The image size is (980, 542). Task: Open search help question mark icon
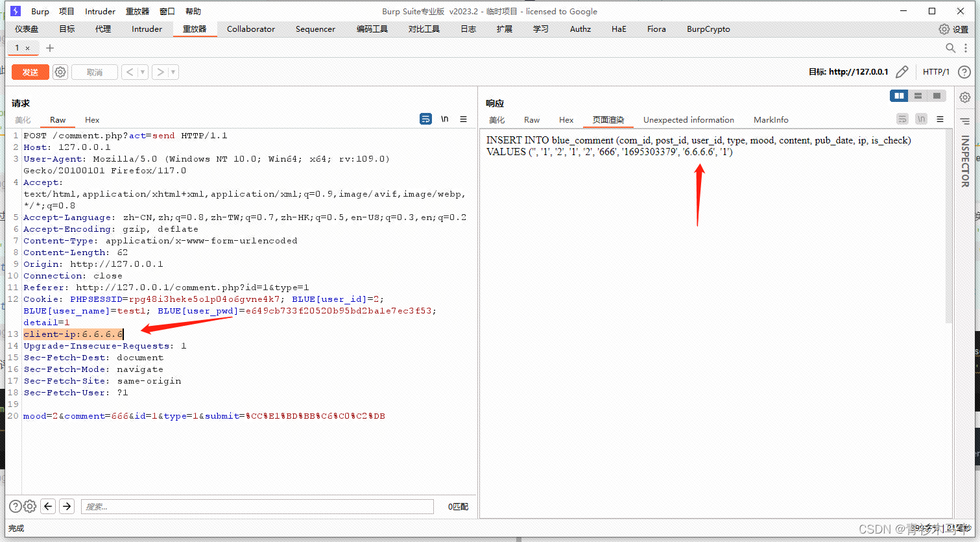15,506
